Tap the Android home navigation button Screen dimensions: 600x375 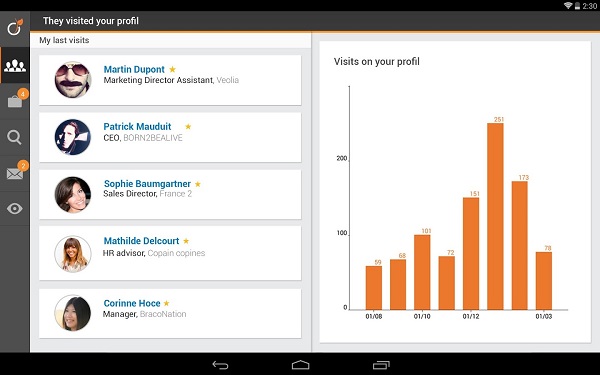pos(300,365)
